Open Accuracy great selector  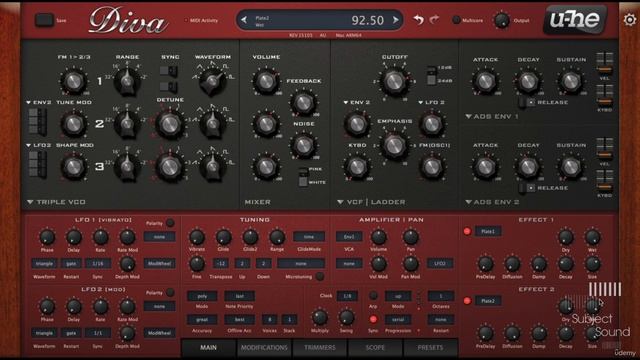point(202,320)
